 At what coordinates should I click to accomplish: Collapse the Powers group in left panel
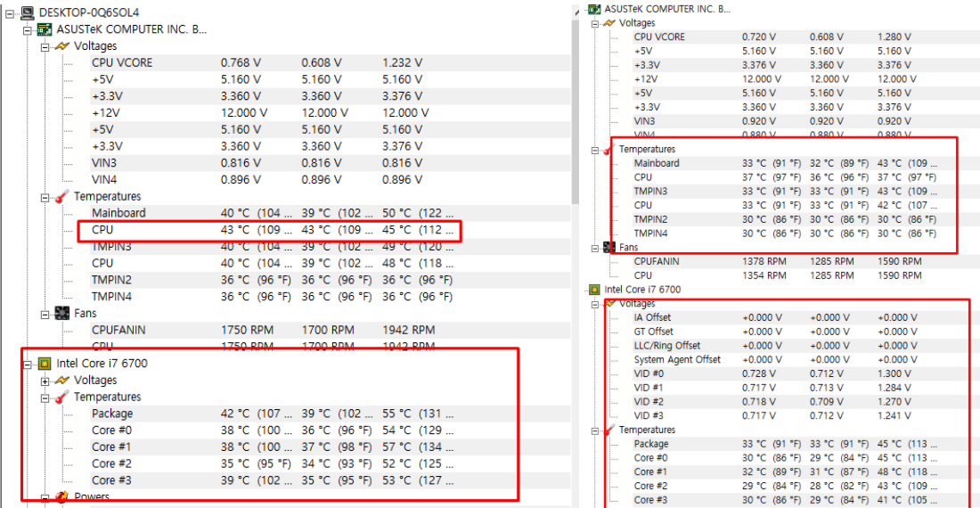click(x=45, y=498)
